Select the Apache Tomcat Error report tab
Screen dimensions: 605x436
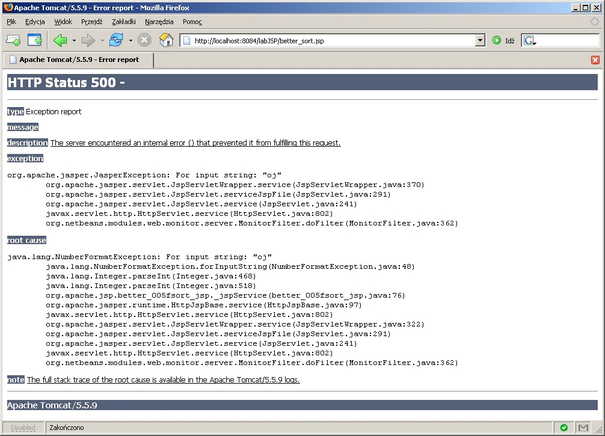[x=79, y=60]
